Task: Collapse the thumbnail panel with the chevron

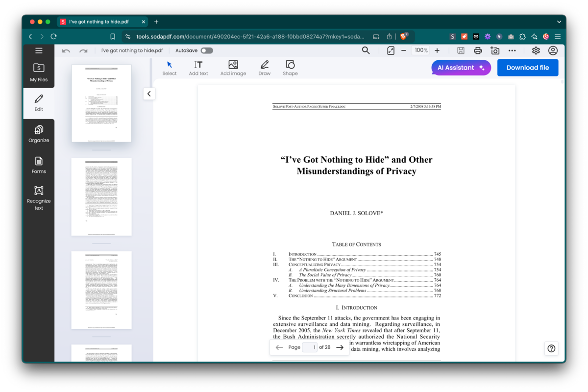Action: click(x=149, y=94)
